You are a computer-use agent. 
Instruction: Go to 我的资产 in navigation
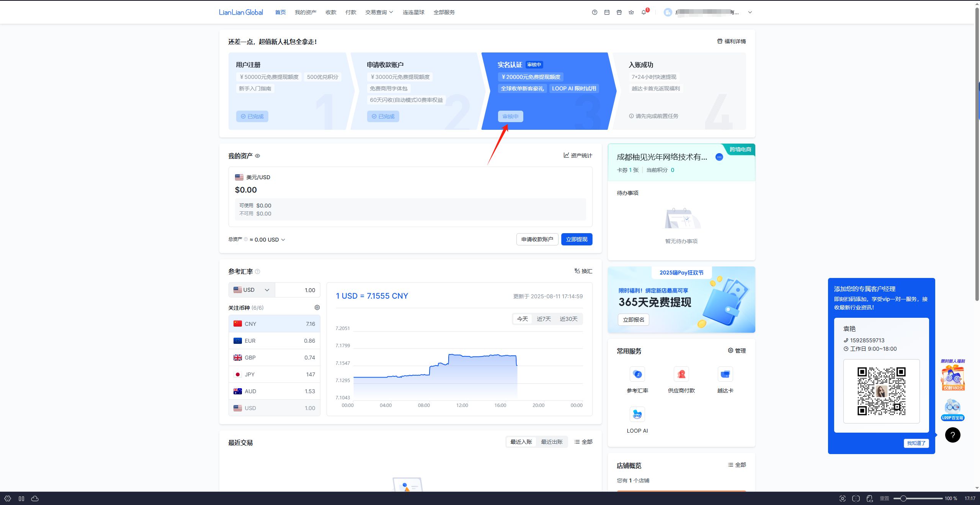point(305,12)
